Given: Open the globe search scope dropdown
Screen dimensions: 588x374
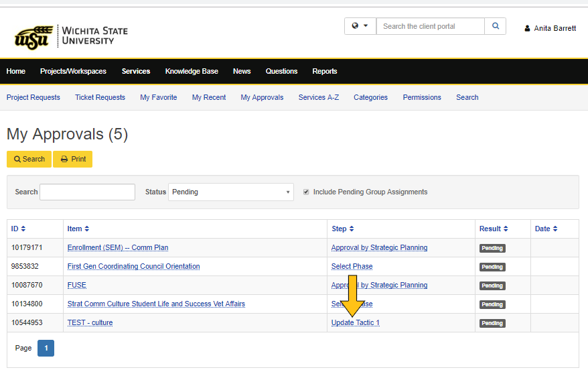Looking at the screenshot, I should pos(360,26).
